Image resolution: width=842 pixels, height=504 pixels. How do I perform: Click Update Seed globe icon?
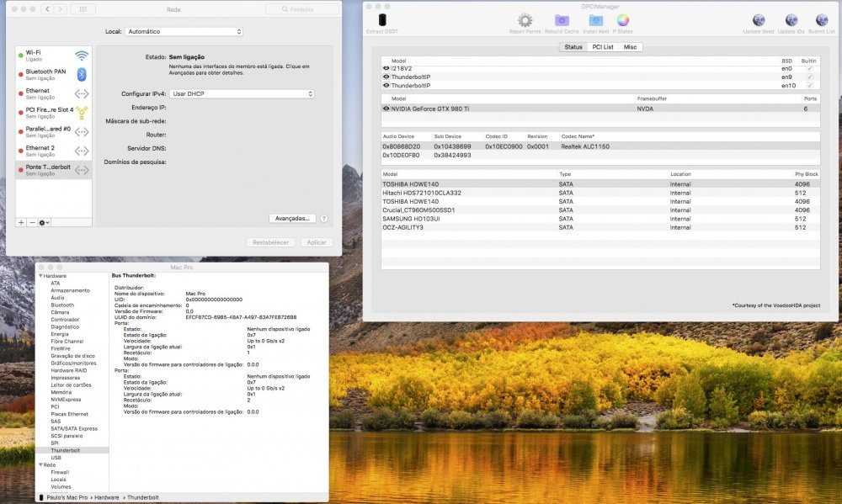tap(759, 20)
